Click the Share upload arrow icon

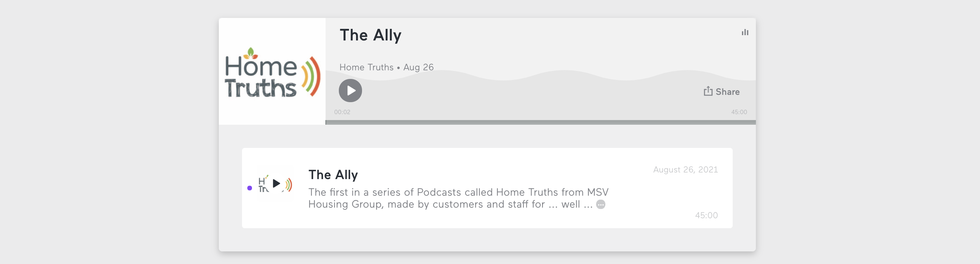[x=707, y=91]
